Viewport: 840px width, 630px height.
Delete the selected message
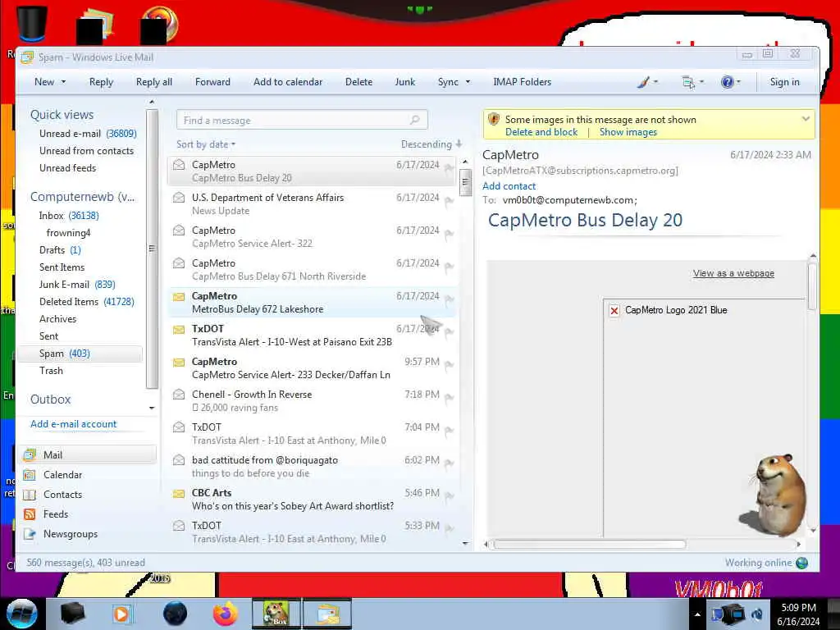click(x=359, y=82)
